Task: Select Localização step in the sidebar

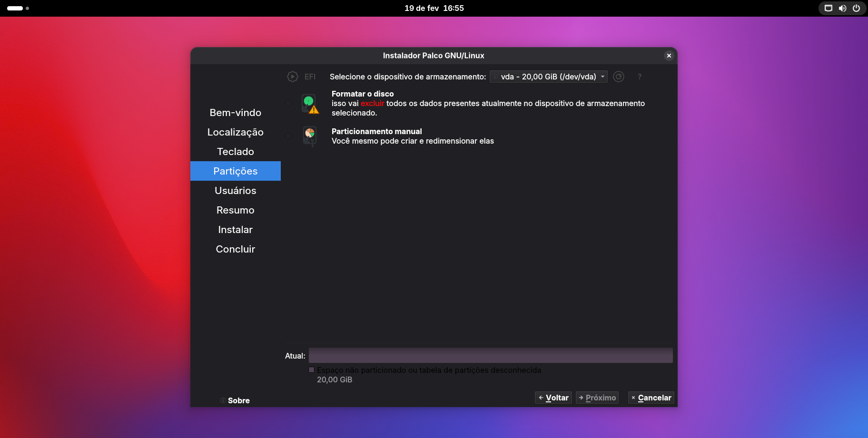Action: [x=235, y=132]
